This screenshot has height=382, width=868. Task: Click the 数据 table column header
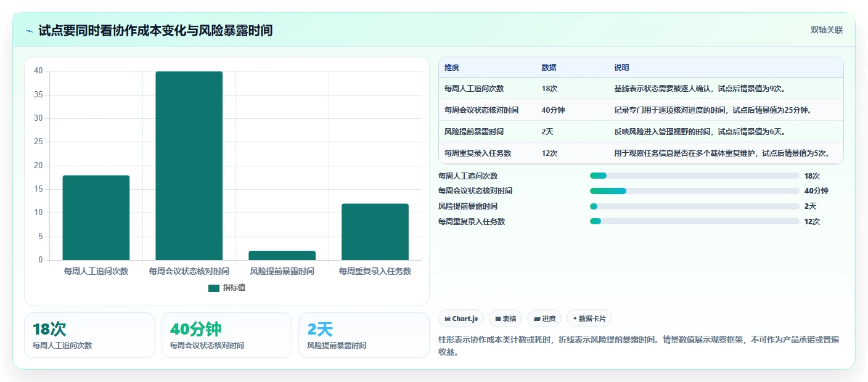(x=549, y=68)
